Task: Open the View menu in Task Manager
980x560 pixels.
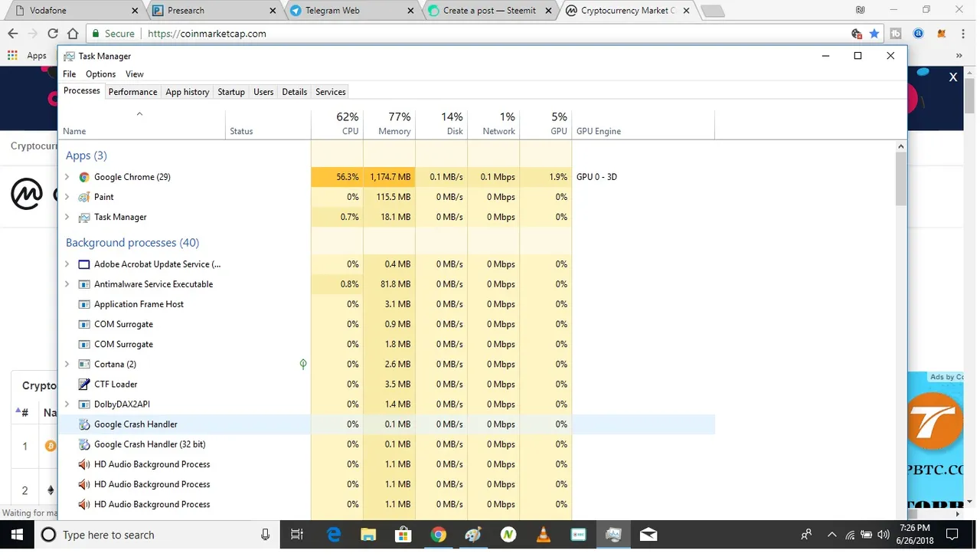Action: coord(135,74)
